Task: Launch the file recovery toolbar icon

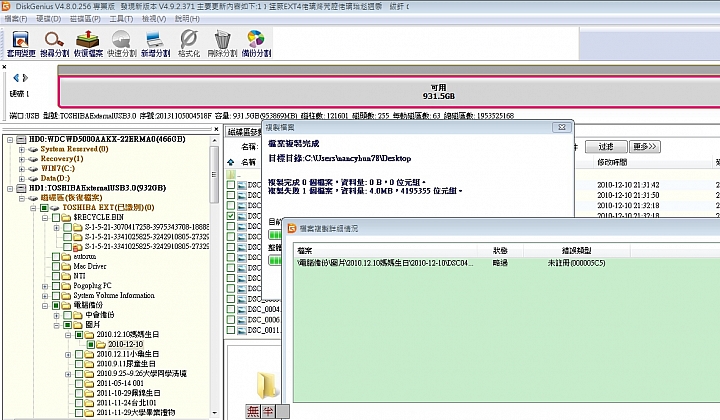Action: click(88, 40)
